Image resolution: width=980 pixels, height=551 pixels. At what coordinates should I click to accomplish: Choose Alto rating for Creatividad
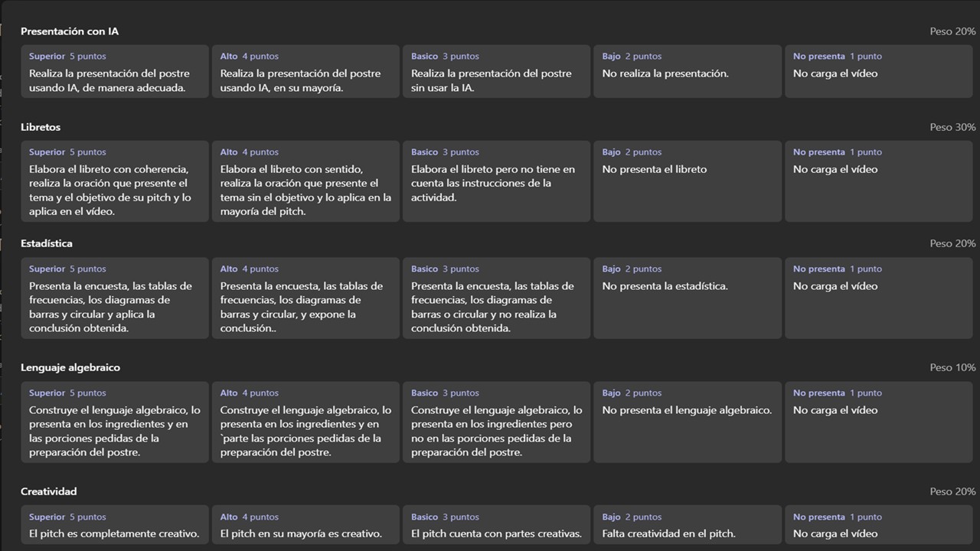pos(305,527)
